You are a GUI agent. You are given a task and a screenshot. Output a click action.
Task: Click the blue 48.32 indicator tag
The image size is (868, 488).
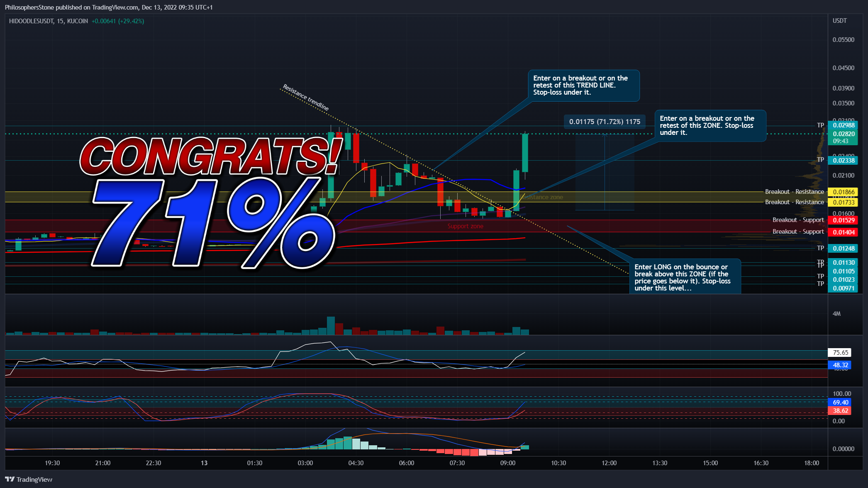coord(840,365)
